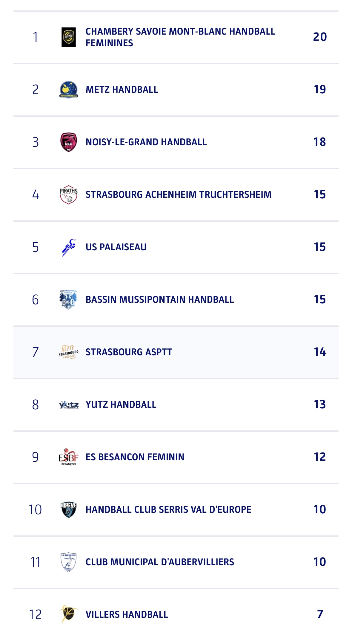Click Chambery's 20 points score
The width and height of the screenshot is (352, 644).
tap(320, 37)
